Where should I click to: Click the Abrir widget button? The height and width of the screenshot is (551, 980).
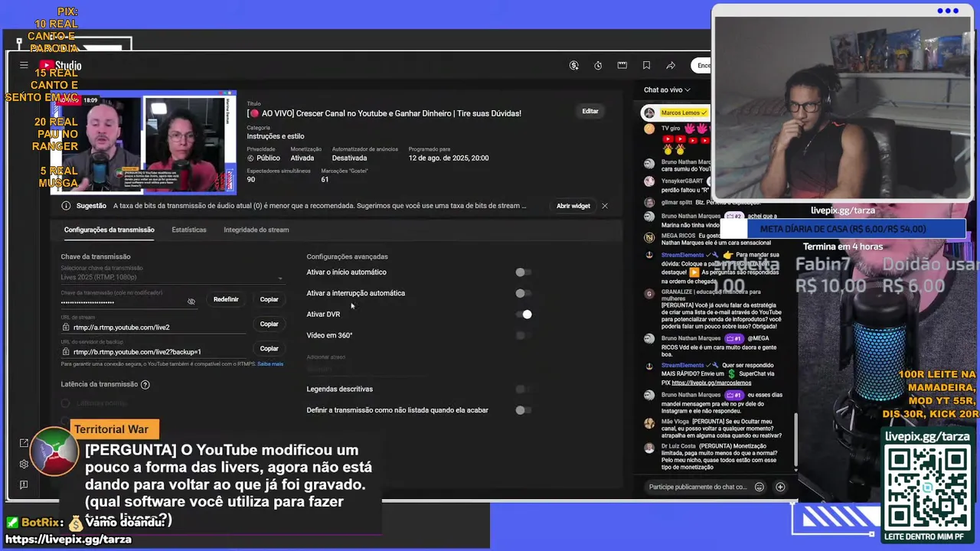click(573, 206)
